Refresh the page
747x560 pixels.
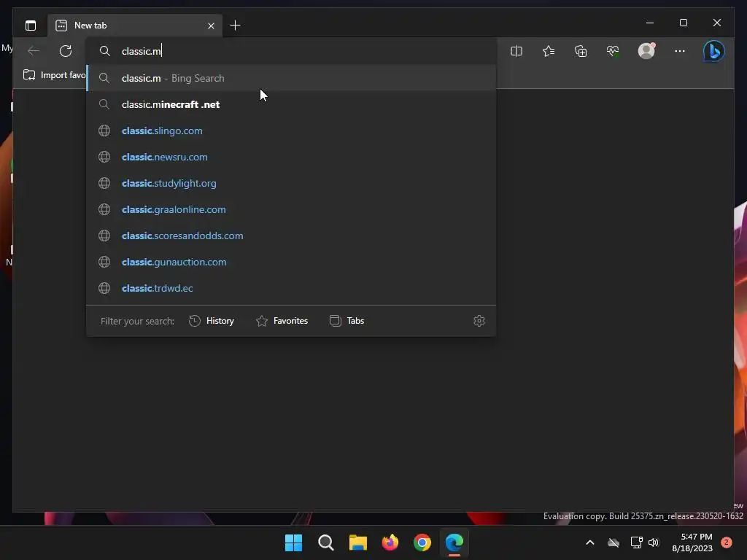click(66, 51)
